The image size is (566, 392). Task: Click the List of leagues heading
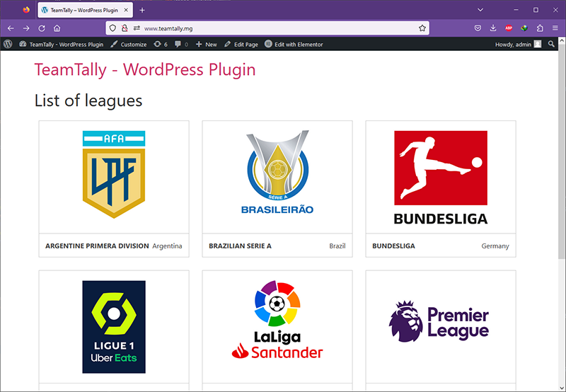[x=88, y=100]
